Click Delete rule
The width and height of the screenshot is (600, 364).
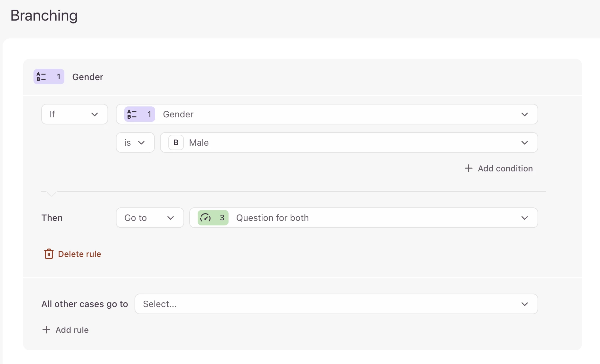pos(80,254)
